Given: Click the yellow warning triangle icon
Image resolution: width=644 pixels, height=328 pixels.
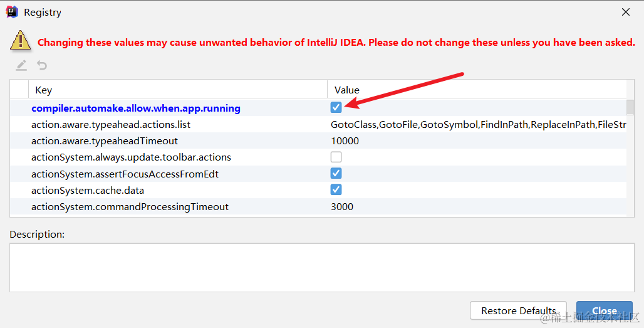Looking at the screenshot, I should tap(20, 41).
